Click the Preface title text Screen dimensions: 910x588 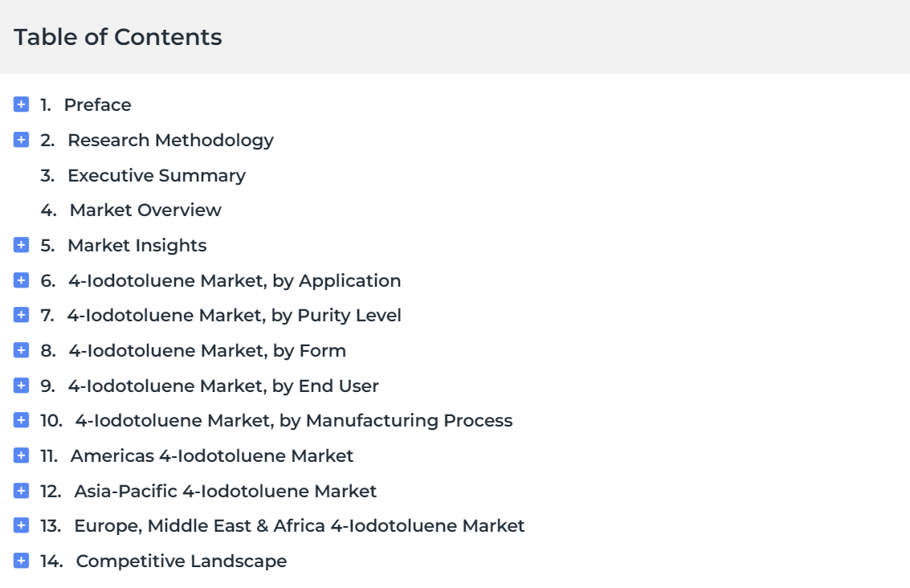97,105
